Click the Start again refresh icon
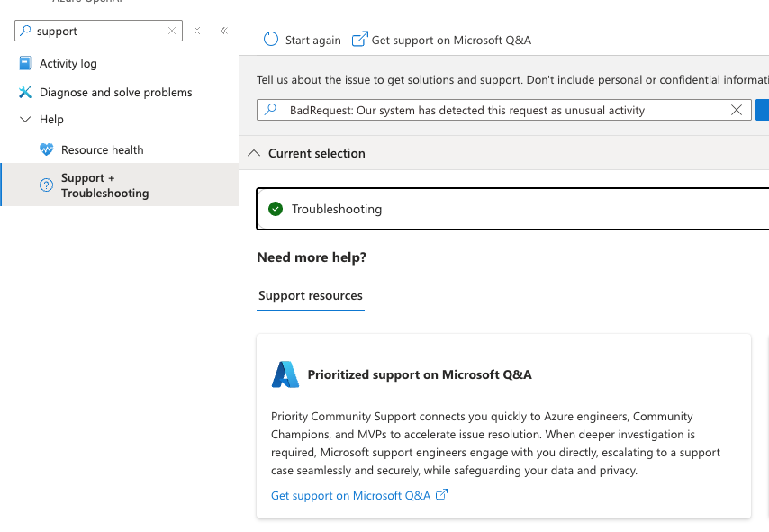This screenshot has width=769, height=532. click(x=271, y=40)
